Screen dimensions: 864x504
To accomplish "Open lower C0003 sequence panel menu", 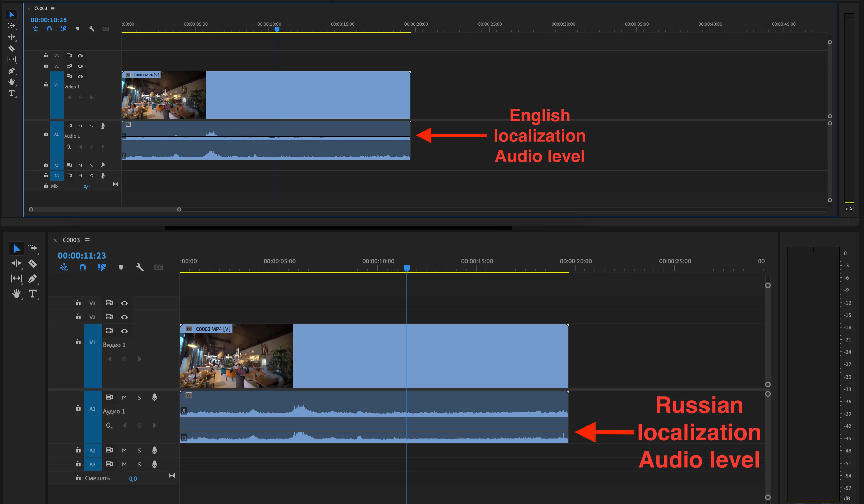I will (88, 240).
